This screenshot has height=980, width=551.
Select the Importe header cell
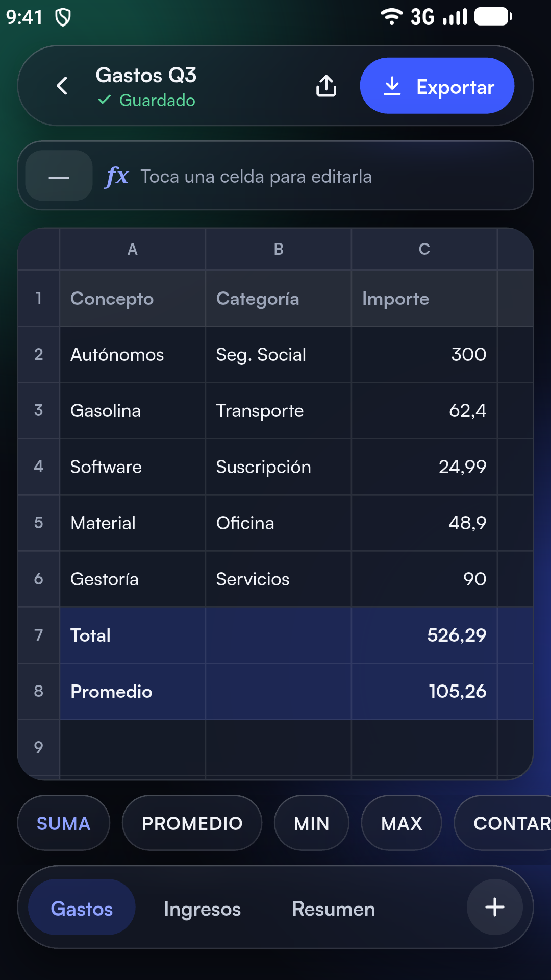(x=424, y=298)
